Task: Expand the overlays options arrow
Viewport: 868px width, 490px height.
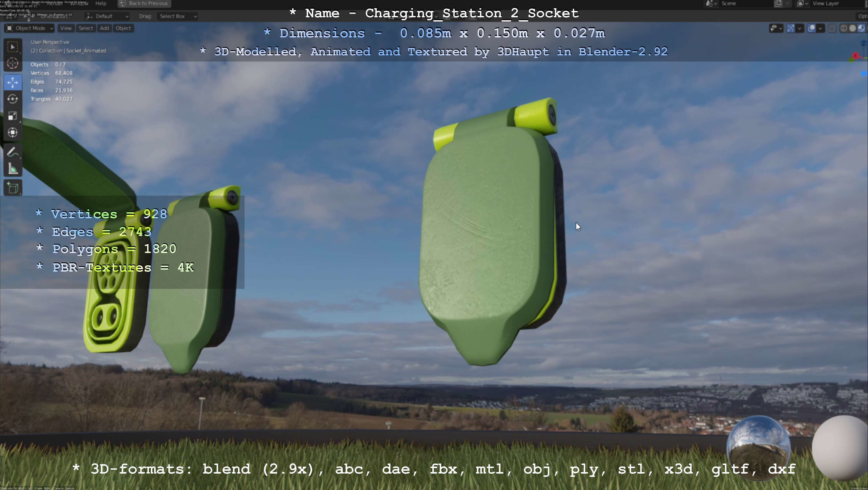Action: point(820,28)
